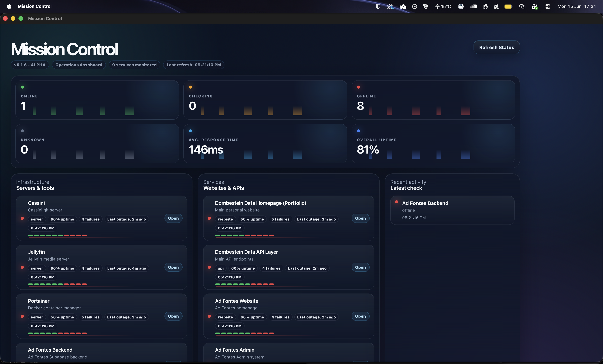Click the circular globe menu bar icon
This screenshot has width=603, height=364.
coord(461,6)
